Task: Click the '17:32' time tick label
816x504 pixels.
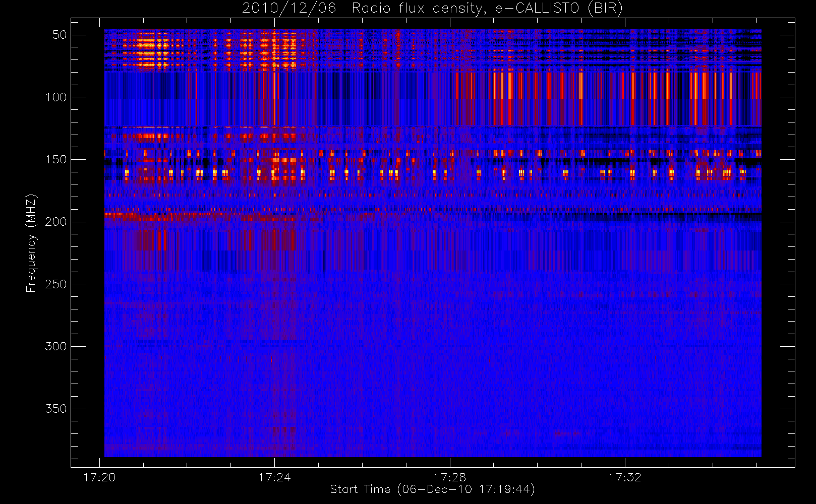Action: (625, 477)
